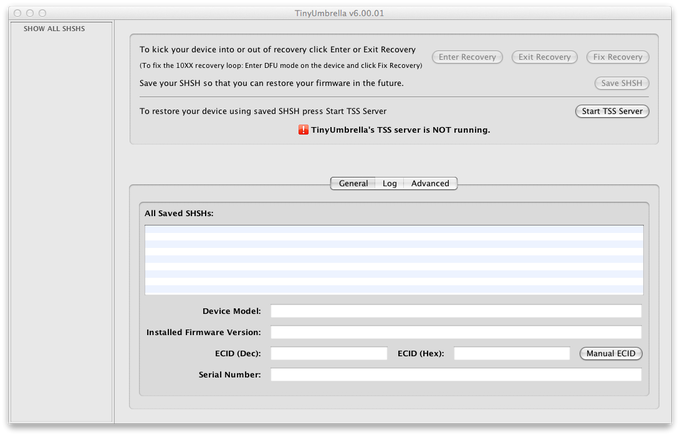This screenshot has height=436, width=680.
Task: Open the Advanced tab
Action: [x=430, y=184]
